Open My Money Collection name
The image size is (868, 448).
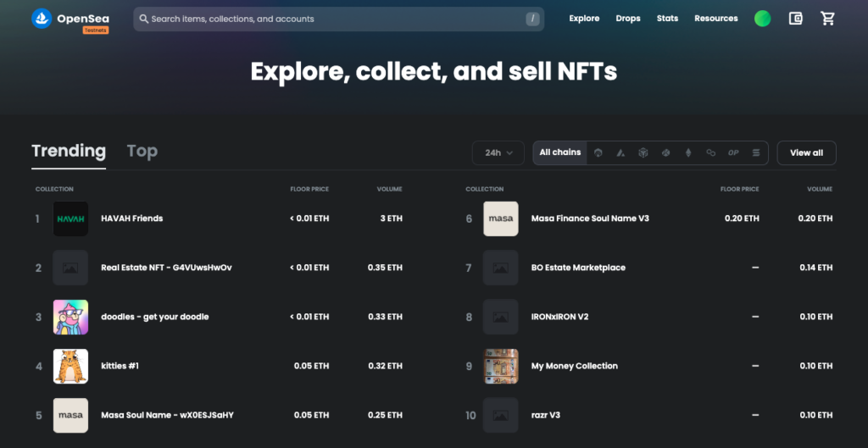point(575,366)
